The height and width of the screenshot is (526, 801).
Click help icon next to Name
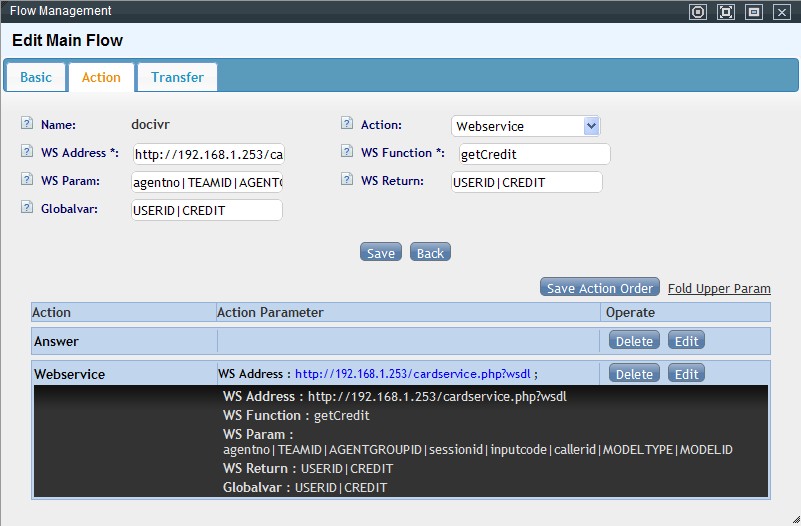pyautogui.click(x=27, y=125)
